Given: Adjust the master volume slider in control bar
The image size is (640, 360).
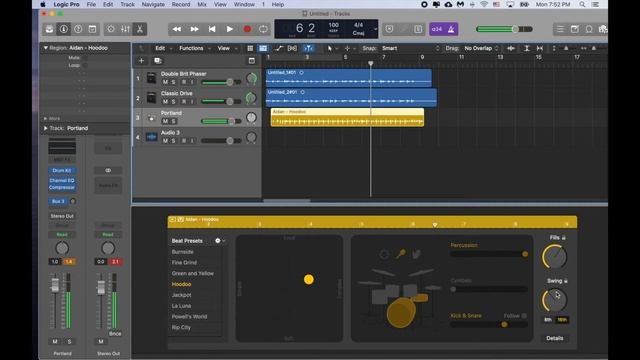Looking at the screenshot, I should coord(504,29).
